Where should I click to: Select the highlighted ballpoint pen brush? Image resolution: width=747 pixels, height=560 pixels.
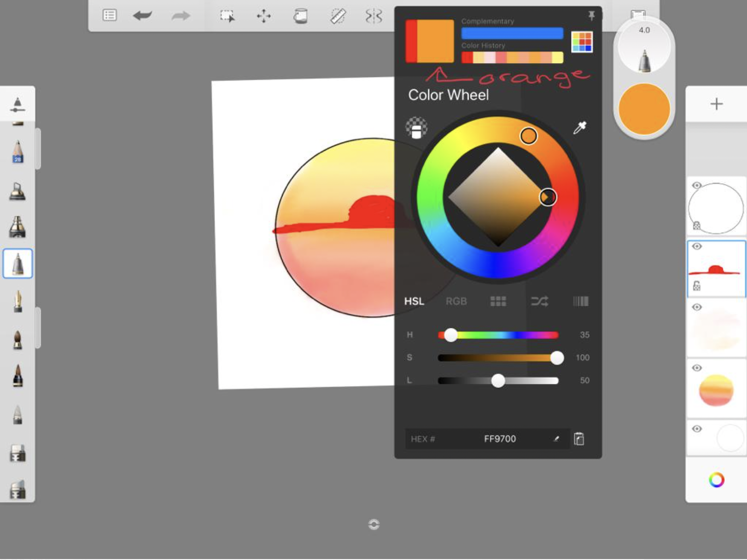click(x=18, y=263)
